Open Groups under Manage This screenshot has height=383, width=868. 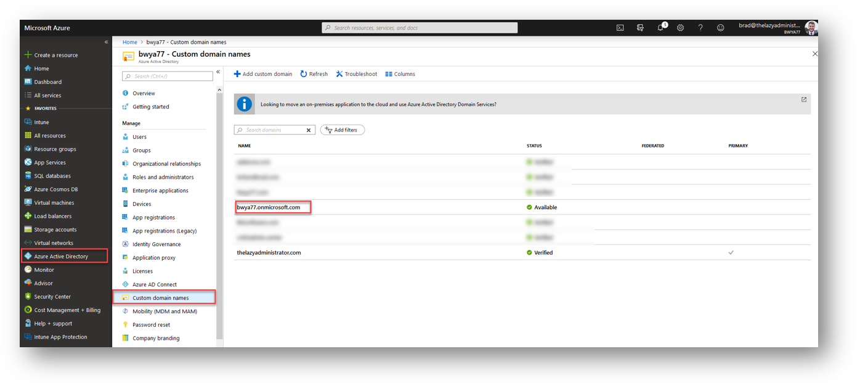click(x=141, y=150)
